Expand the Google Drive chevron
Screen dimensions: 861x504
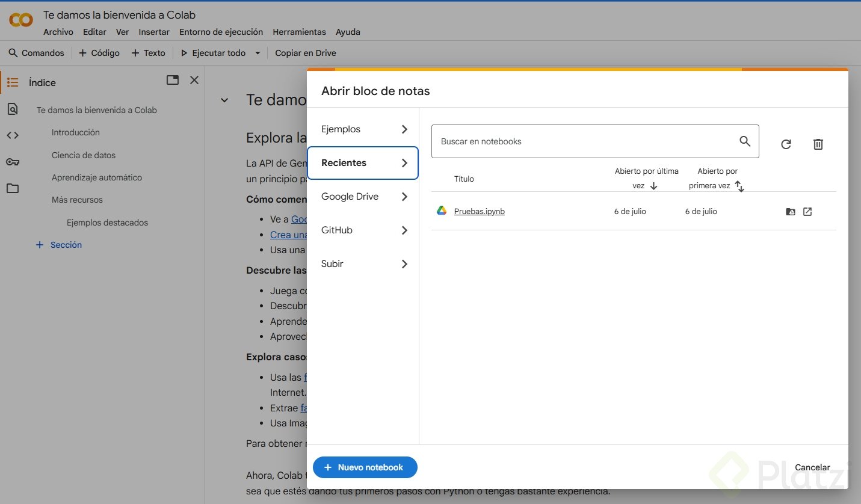[404, 197]
